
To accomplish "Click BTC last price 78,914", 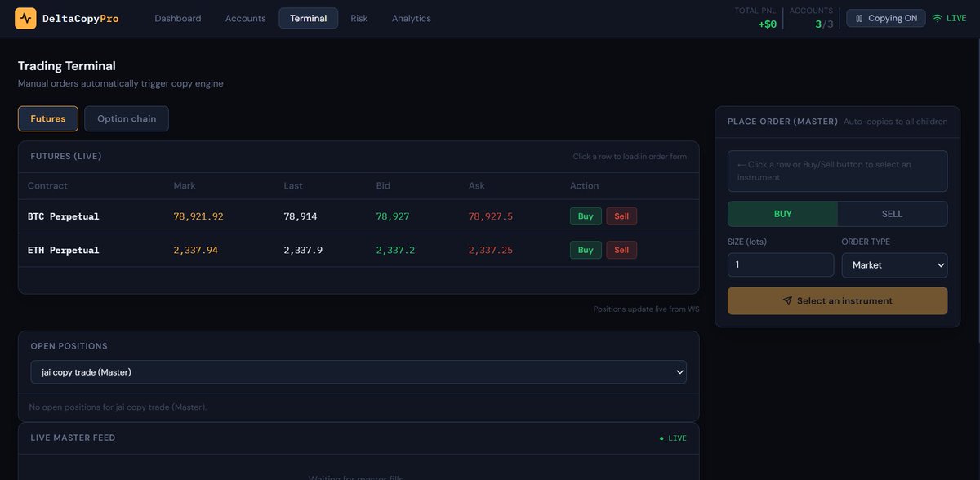I will tap(300, 216).
